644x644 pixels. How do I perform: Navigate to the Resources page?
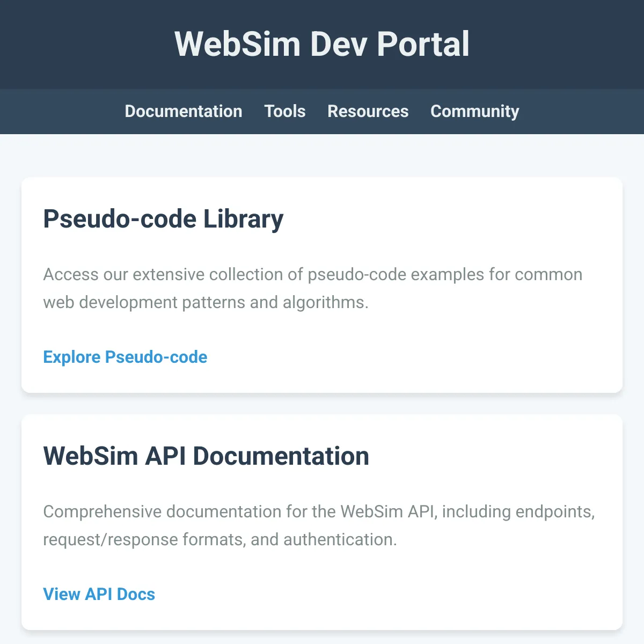click(x=368, y=112)
